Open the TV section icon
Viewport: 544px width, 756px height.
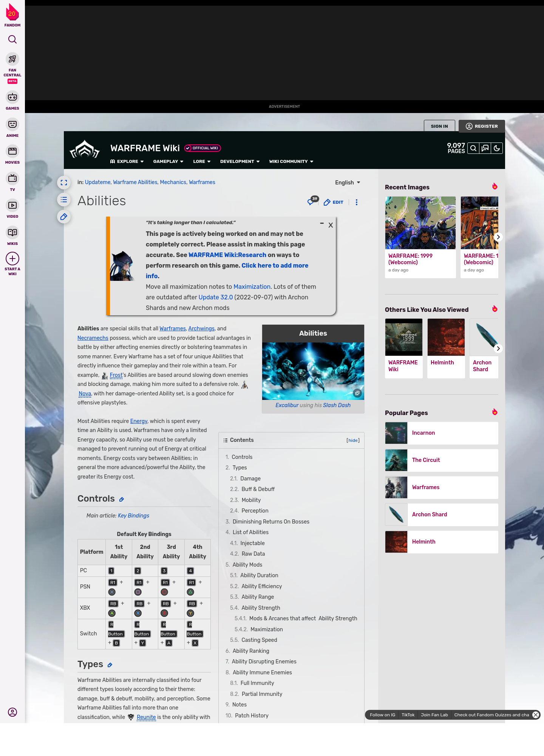(12, 178)
